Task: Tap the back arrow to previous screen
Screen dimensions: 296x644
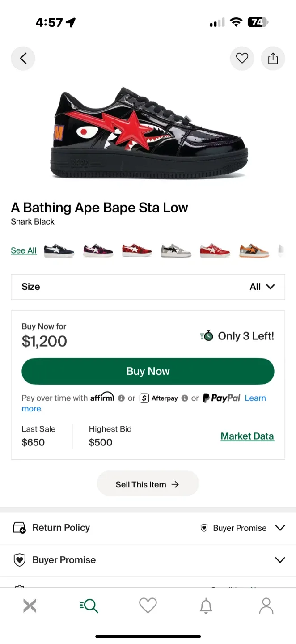Action: pos(23,58)
